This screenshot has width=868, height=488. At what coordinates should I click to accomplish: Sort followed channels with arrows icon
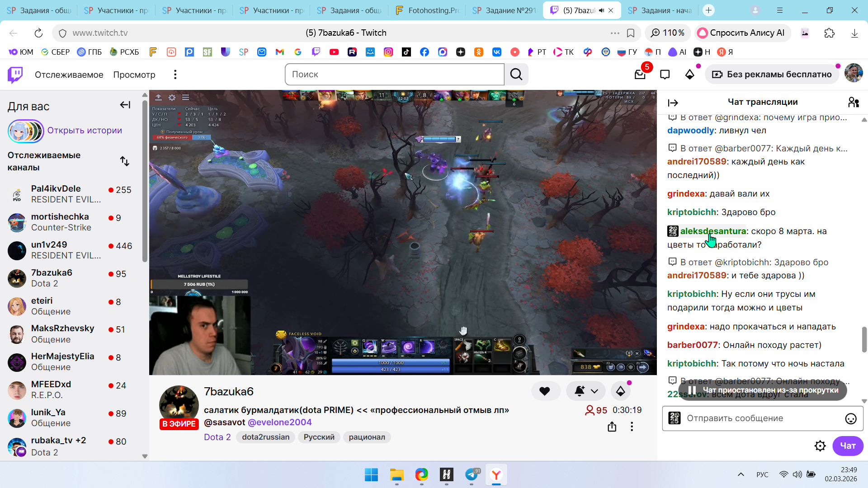point(125,161)
